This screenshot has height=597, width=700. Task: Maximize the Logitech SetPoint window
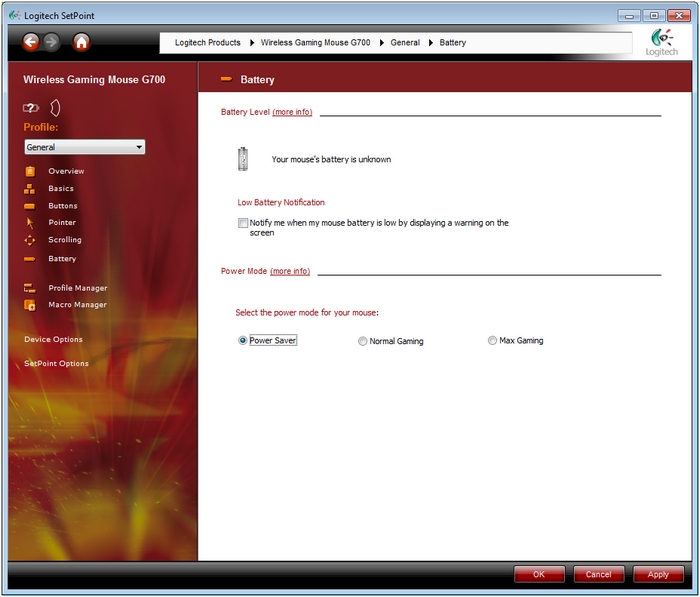[x=654, y=16]
